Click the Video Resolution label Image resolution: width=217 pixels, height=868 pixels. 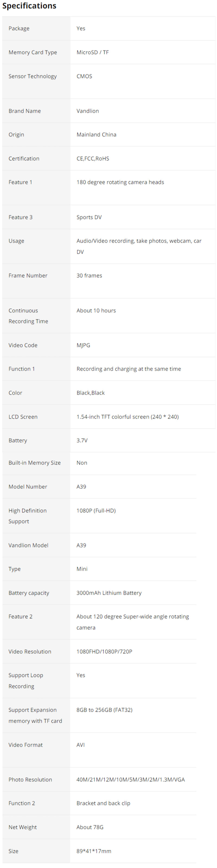(30, 651)
